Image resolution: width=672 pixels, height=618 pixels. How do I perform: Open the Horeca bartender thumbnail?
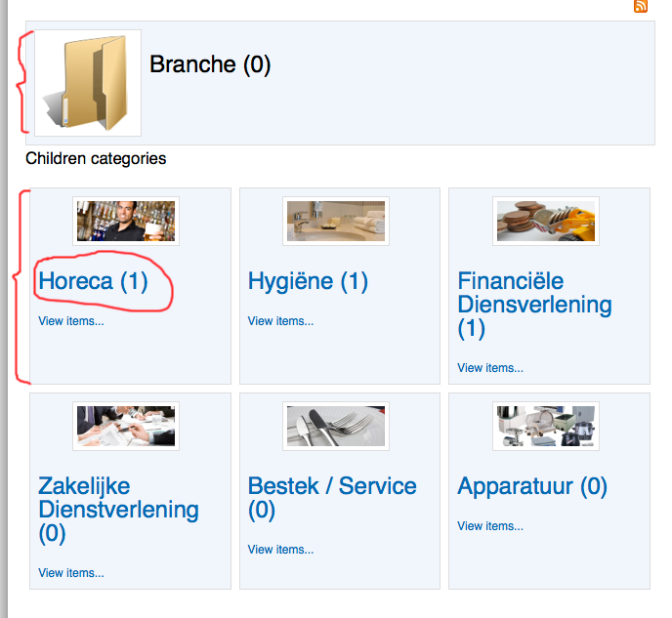[x=126, y=221]
